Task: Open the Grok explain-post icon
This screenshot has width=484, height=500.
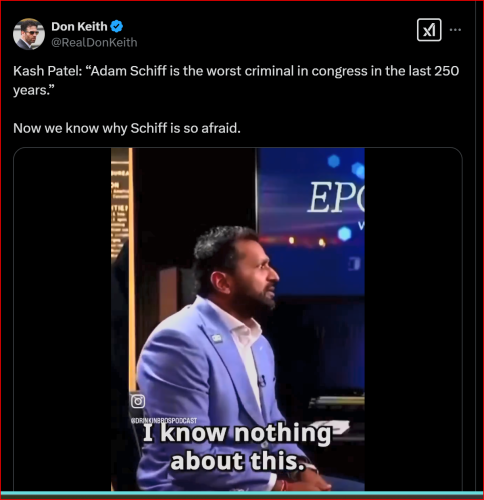Action: (429, 30)
